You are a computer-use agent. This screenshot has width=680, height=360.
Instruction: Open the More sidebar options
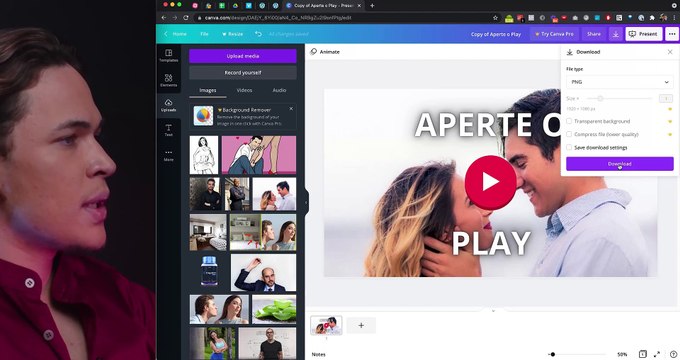(169, 155)
